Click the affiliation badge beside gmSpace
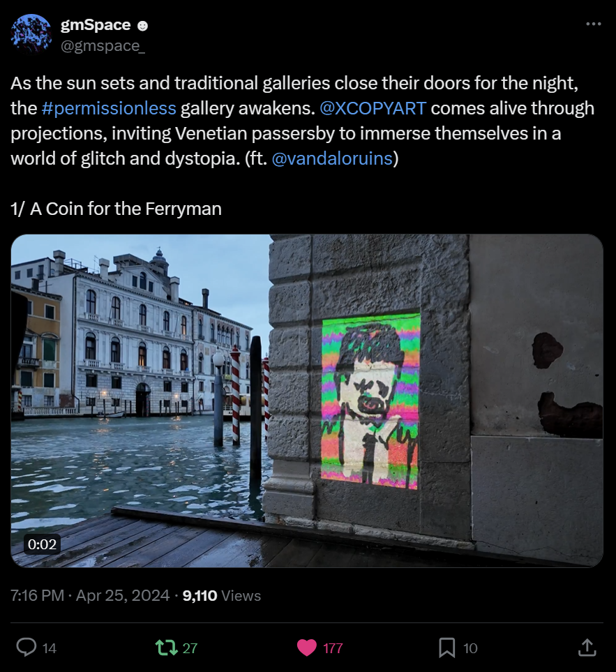 (x=142, y=26)
